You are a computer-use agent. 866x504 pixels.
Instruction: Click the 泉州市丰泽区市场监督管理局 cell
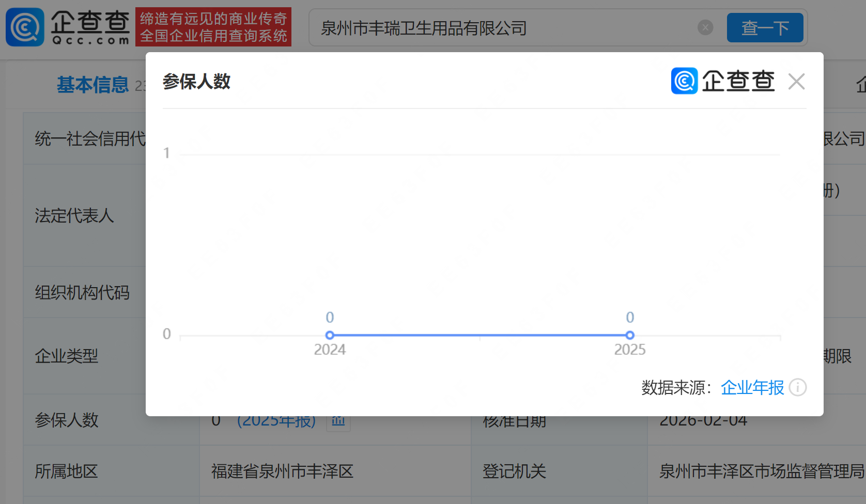click(762, 471)
